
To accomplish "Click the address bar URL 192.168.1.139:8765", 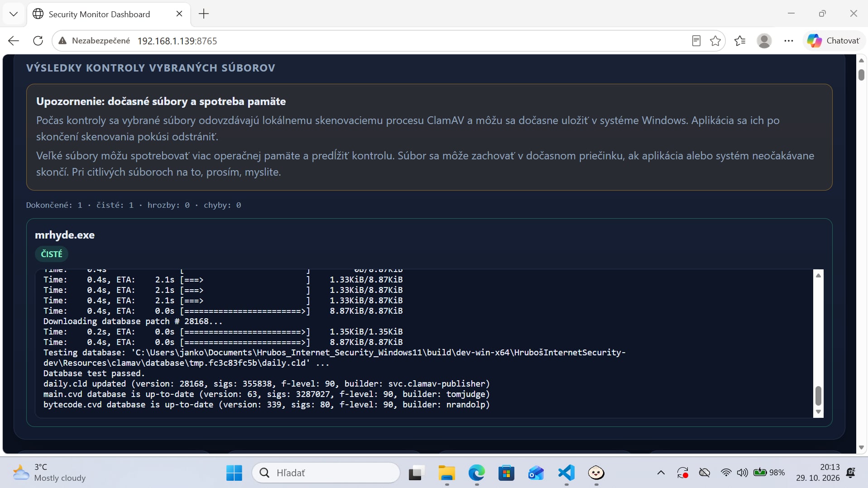I will (x=177, y=41).
